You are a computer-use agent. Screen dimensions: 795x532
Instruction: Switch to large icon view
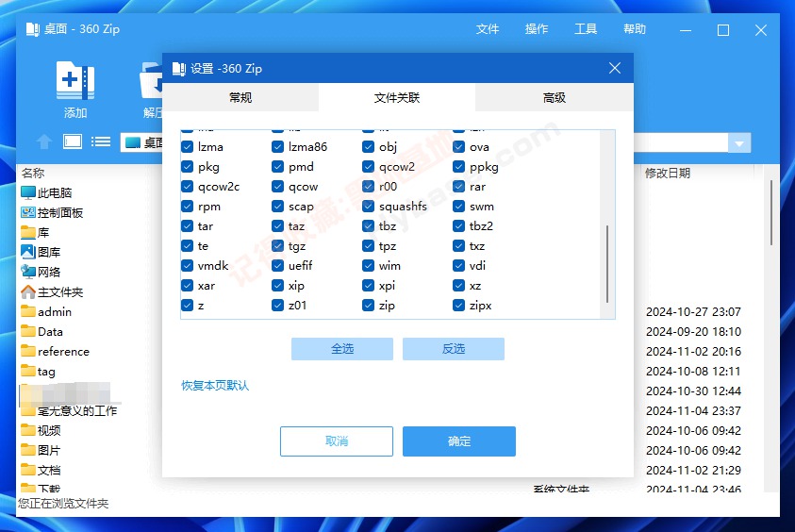point(73,142)
